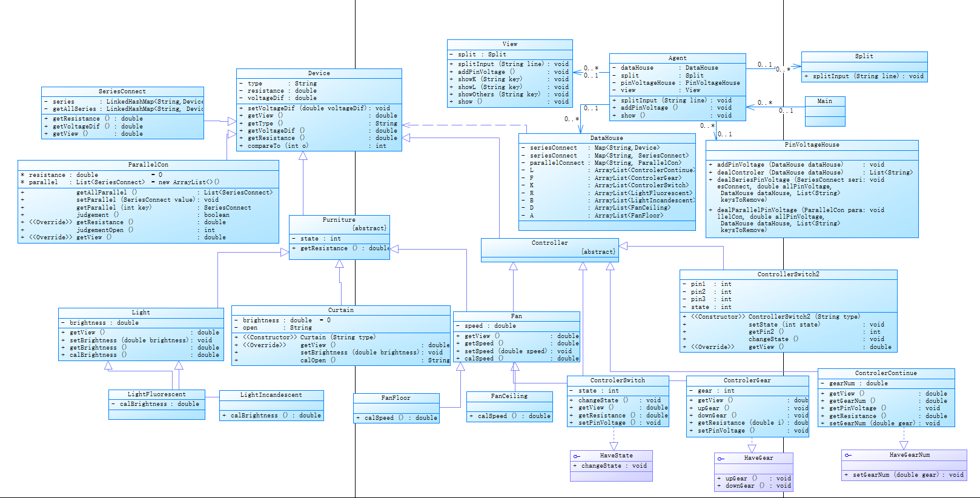The width and height of the screenshot is (980, 498).
Task: Select the PinVoltageHouse class title
Action: (812, 145)
